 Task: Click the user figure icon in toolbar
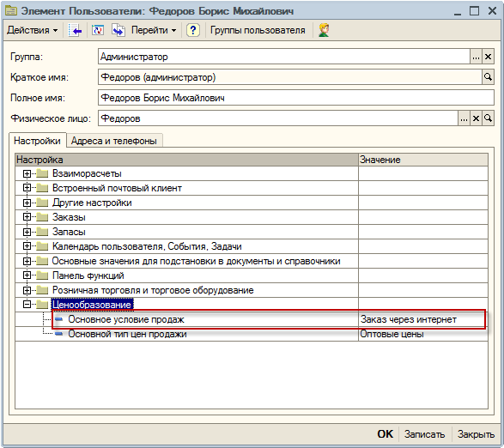(x=324, y=31)
